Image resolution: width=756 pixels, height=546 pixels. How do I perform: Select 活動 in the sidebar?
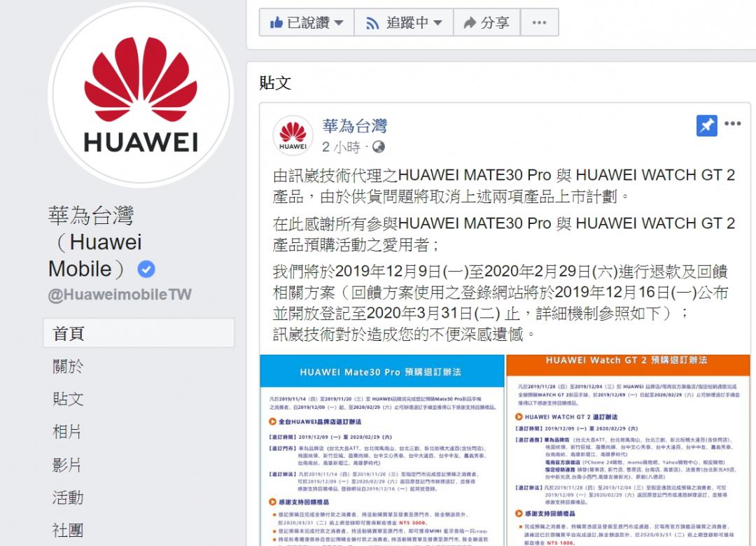pyautogui.click(x=68, y=497)
